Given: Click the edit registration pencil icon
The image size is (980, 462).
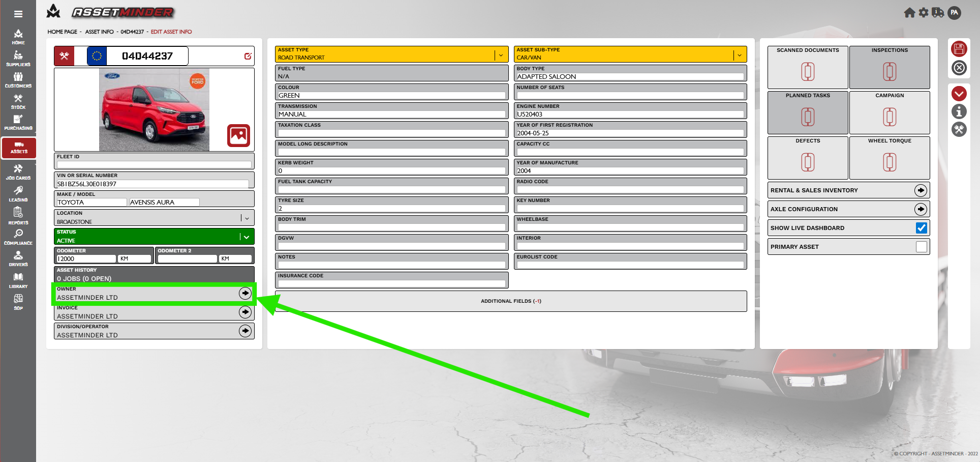Looking at the screenshot, I should (x=248, y=56).
